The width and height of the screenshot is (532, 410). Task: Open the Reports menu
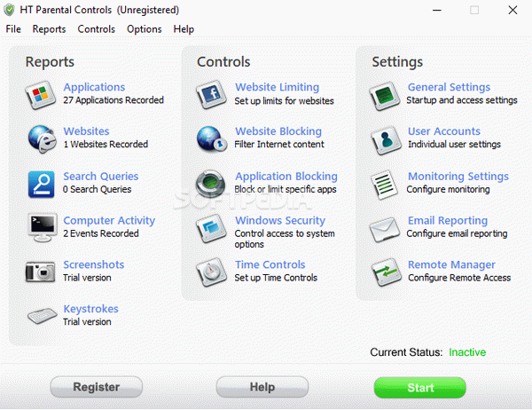[x=49, y=29]
